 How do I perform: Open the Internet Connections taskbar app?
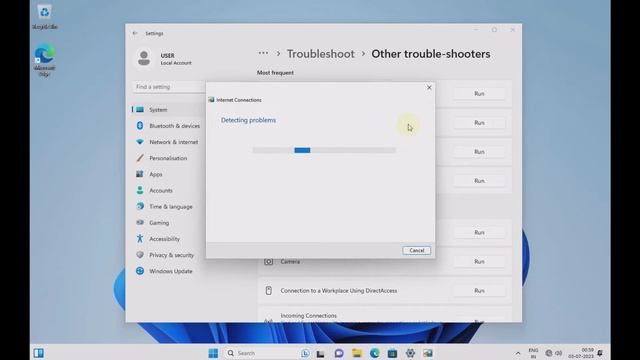point(428,353)
